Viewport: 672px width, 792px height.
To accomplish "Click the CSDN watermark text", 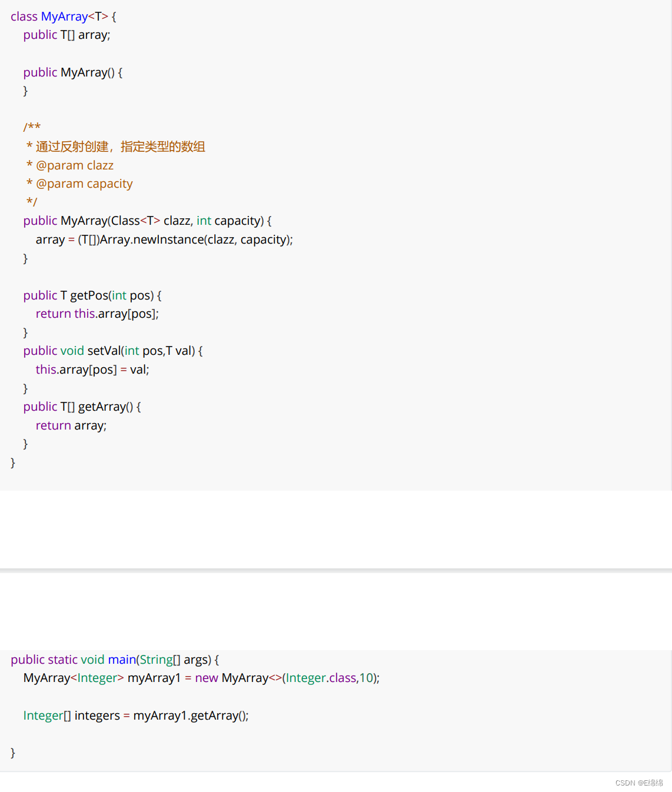I will click(x=638, y=783).
